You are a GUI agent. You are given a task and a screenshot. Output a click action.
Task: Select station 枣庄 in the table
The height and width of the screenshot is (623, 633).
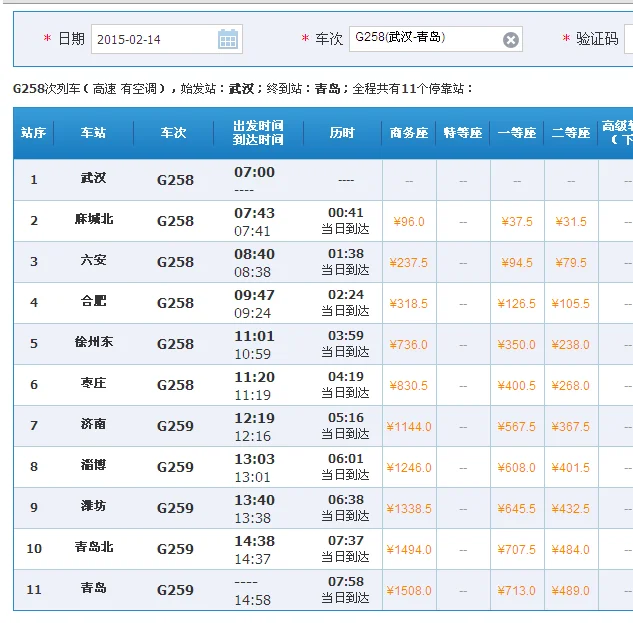coord(93,383)
